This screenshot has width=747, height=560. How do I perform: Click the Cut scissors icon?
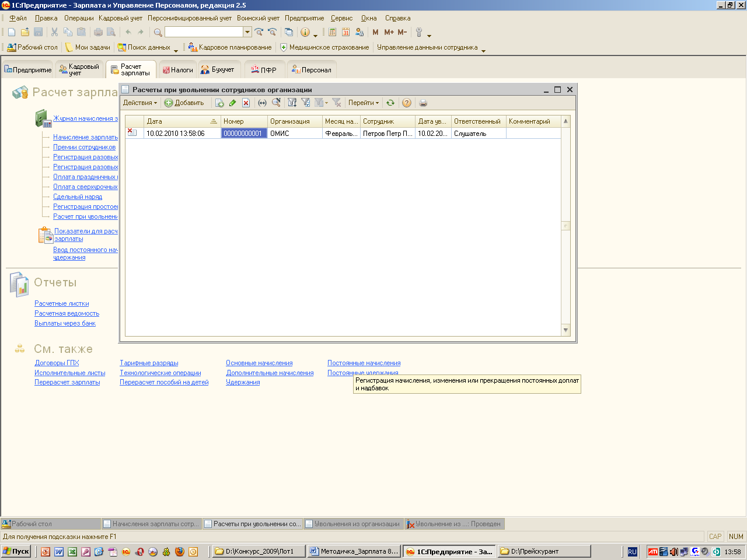54,32
